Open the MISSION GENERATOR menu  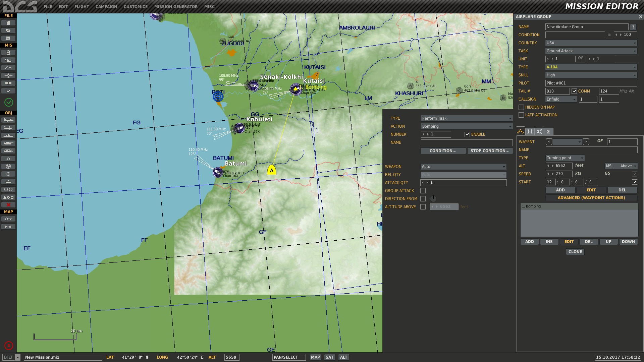(176, 7)
